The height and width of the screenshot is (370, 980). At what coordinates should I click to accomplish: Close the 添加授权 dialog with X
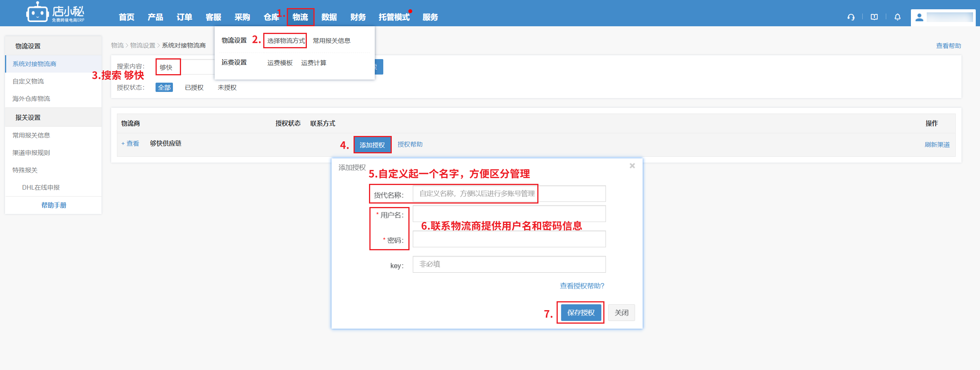(x=632, y=166)
